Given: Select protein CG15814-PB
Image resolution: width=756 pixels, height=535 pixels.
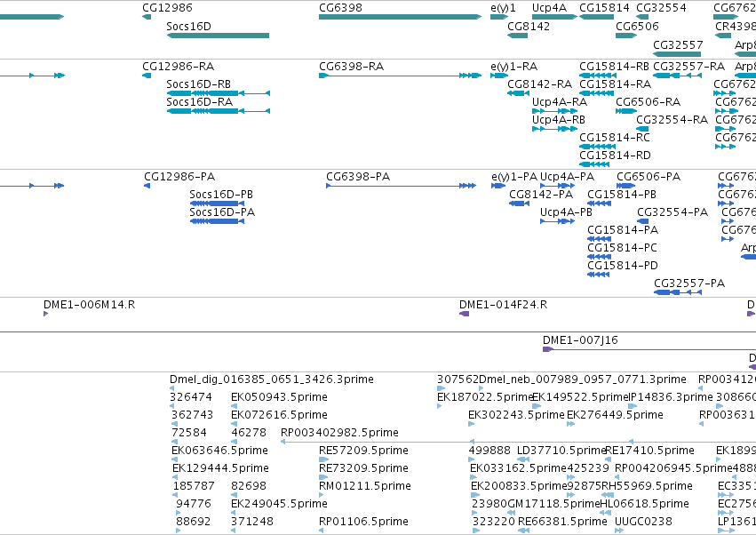Looking at the screenshot, I should pyautogui.click(x=600, y=204).
